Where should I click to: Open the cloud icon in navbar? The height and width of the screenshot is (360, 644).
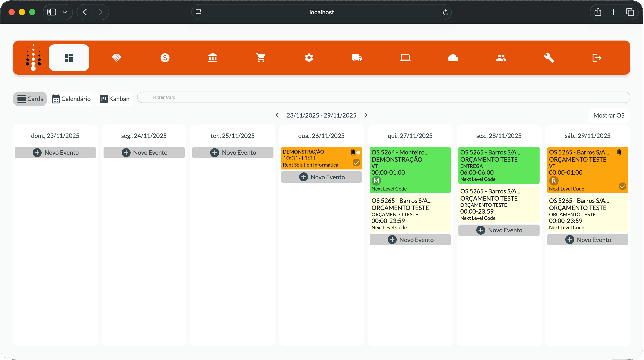(453, 58)
